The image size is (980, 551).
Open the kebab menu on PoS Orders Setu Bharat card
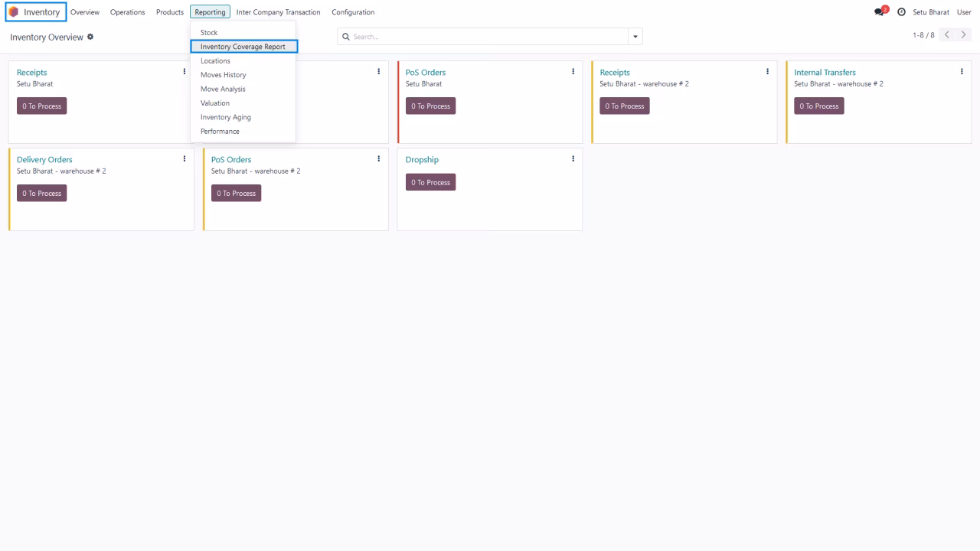573,72
